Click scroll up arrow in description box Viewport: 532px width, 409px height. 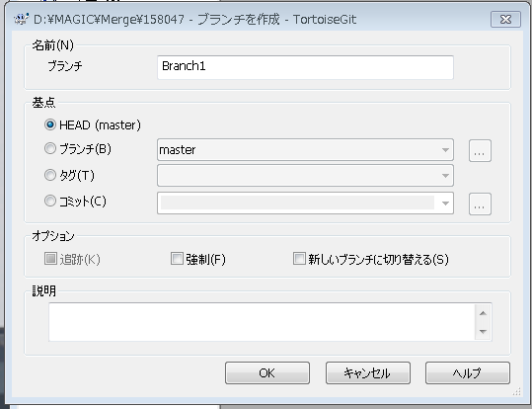(x=483, y=313)
